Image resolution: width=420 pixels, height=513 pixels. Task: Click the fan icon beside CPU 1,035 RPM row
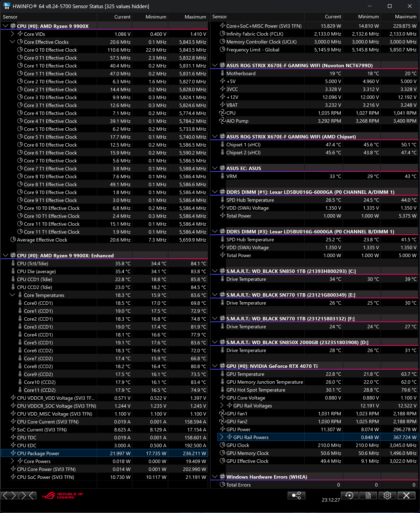[222, 113]
